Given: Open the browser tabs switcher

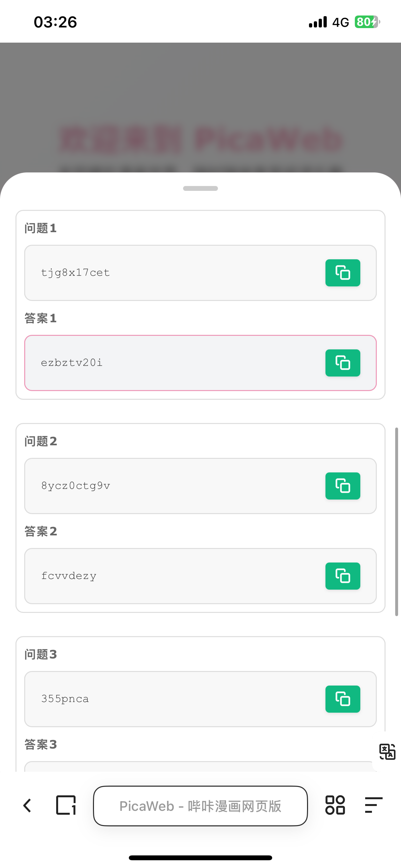Looking at the screenshot, I should [66, 806].
